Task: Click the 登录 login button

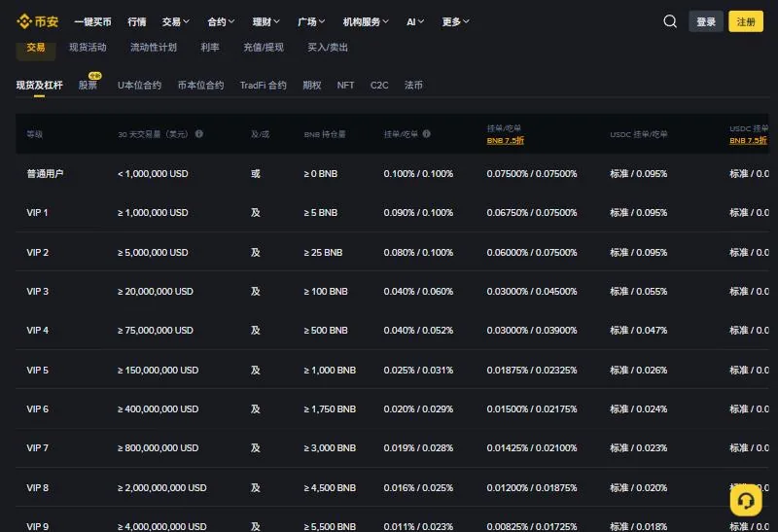Action: point(706,21)
